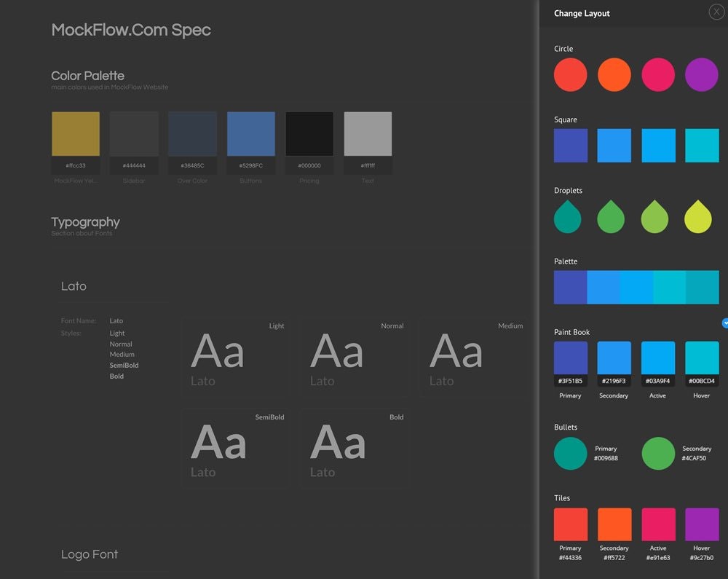
Task: Click the #444444 Sidebar swatch
Action: [x=134, y=134]
